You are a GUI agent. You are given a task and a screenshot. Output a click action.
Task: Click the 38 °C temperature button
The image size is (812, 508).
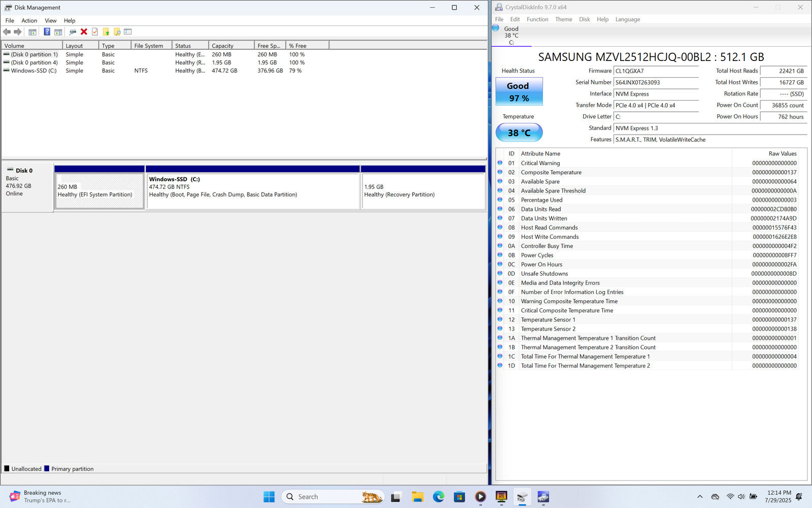click(x=519, y=133)
